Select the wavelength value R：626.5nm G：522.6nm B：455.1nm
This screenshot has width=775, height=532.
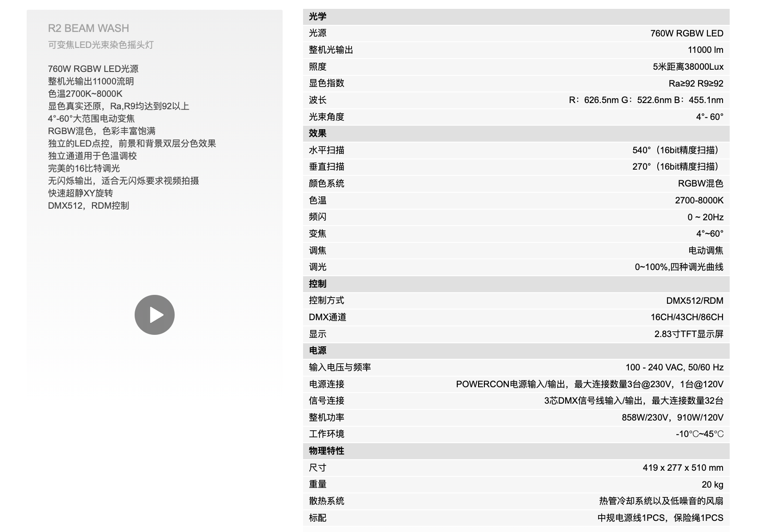(646, 100)
